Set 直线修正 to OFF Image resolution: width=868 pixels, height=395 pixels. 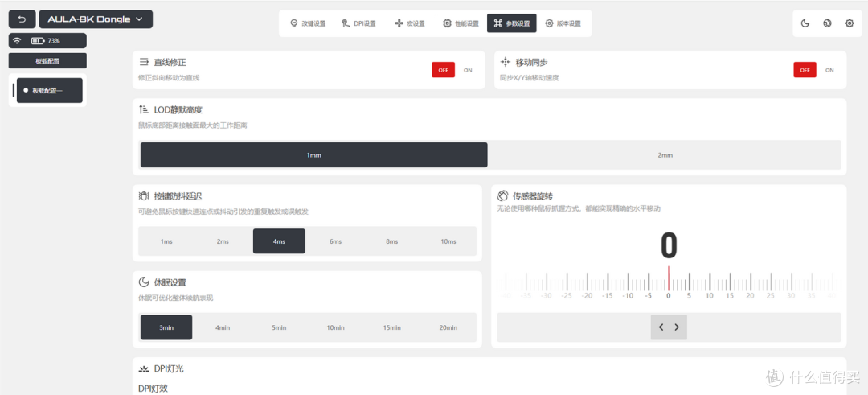pos(444,70)
